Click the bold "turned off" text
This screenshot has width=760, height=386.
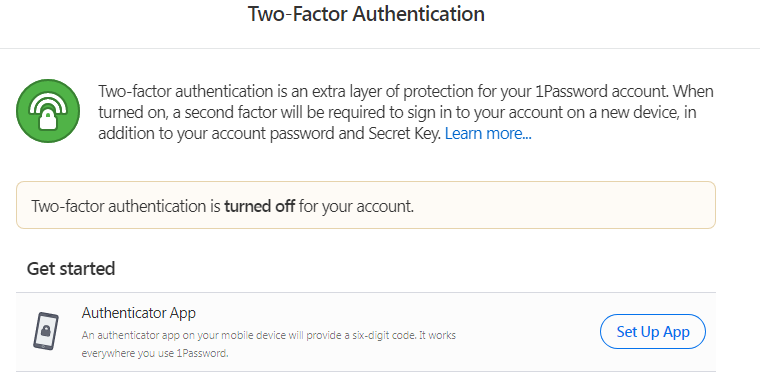(259, 206)
